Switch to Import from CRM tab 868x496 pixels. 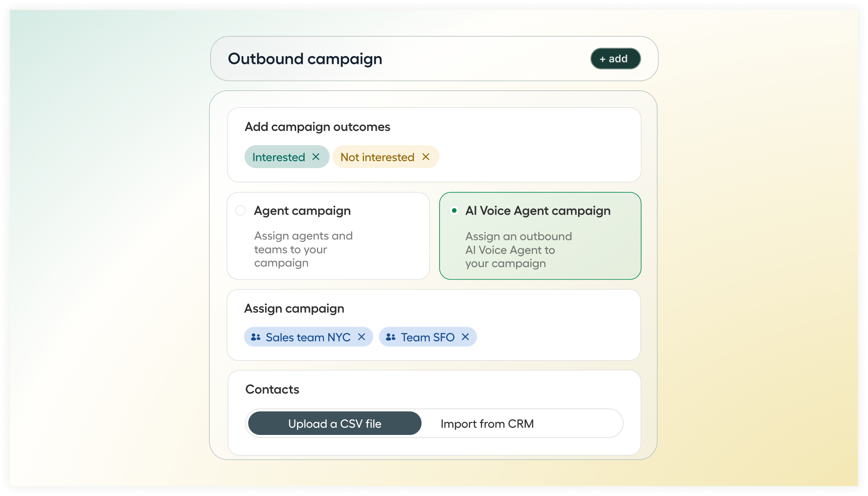tap(487, 424)
